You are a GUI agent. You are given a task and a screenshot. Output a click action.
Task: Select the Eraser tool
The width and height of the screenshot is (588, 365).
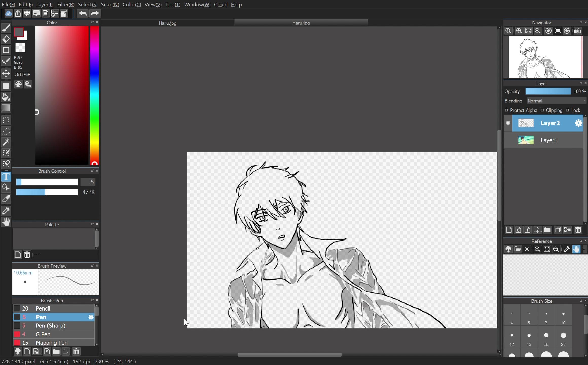(6, 39)
